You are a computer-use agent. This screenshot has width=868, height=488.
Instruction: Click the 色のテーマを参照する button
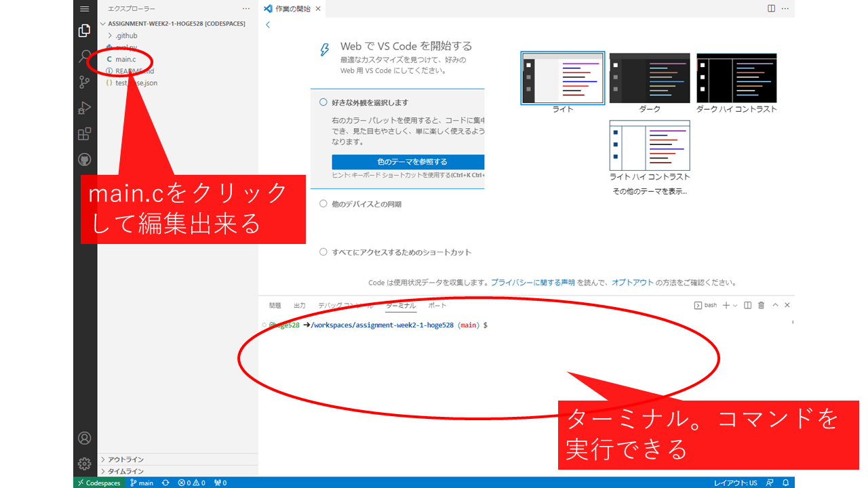pyautogui.click(x=408, y=162)
